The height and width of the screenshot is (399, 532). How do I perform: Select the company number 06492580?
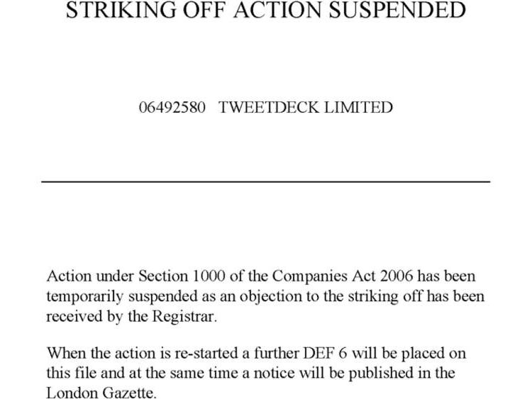[x=172, y=108]
